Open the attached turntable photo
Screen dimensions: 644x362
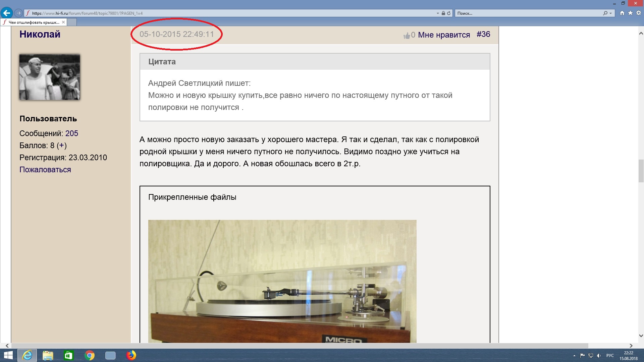pyautogui.click(x=282, y=281)
